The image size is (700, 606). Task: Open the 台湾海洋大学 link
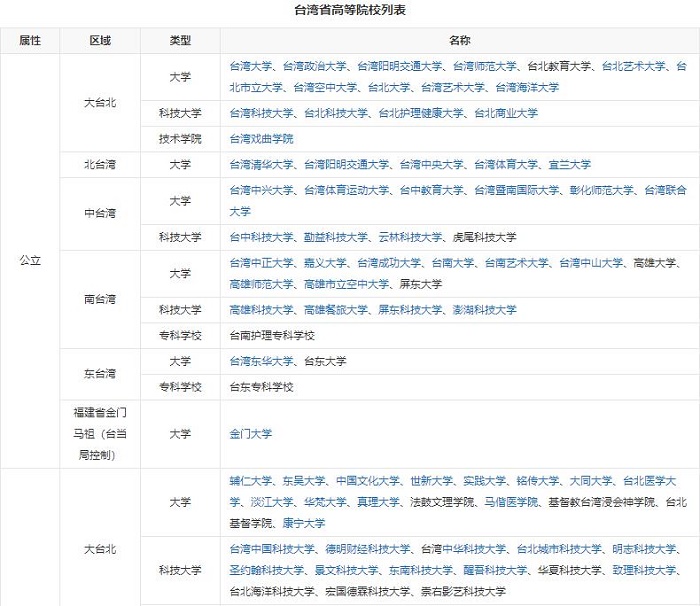pyautogui.click(x=527, y=88)
